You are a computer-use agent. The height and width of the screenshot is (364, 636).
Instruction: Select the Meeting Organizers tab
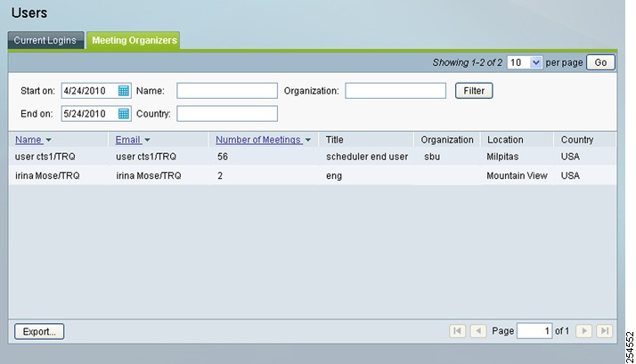134,40
